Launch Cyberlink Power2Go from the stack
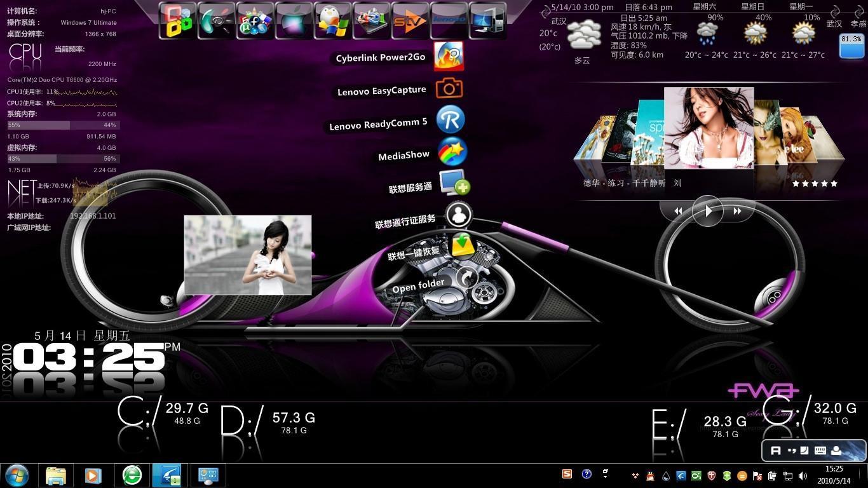The image size is (868, 488). coord(449,57)
